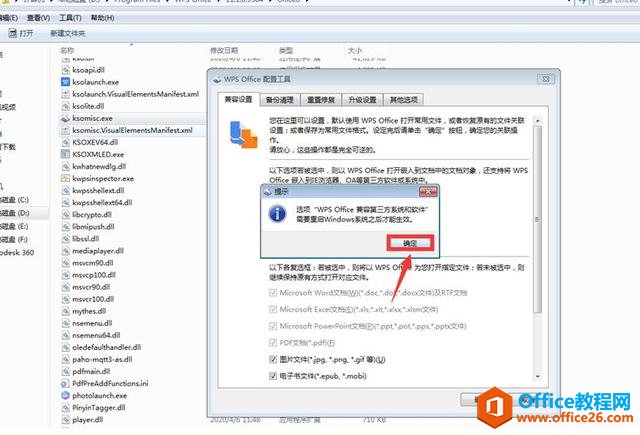Toggle the Microsoft Excel documents checkbox

pos(273,309)
